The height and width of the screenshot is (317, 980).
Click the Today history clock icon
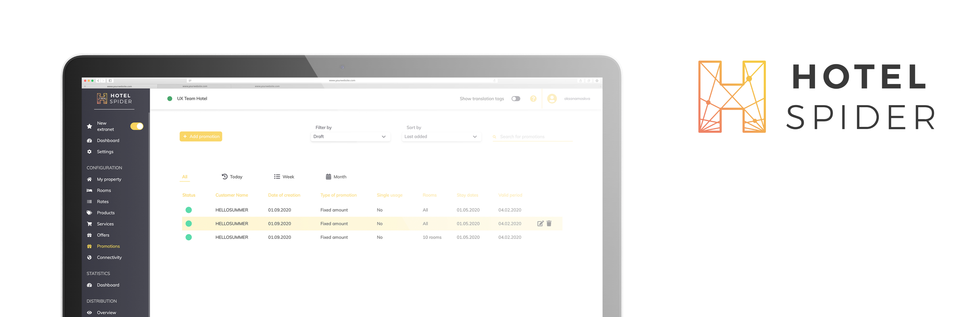coord(225,177)
